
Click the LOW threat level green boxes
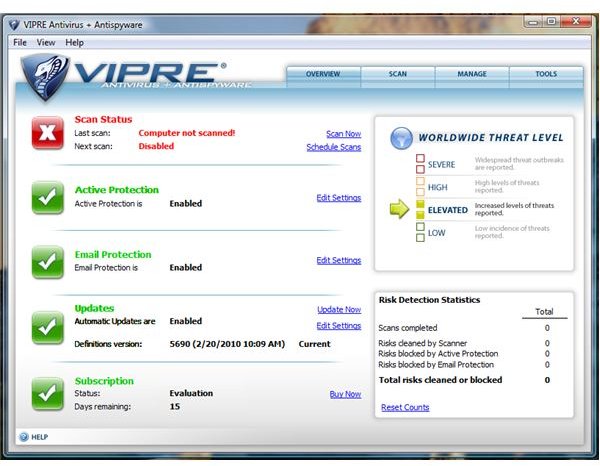[420, 232]
